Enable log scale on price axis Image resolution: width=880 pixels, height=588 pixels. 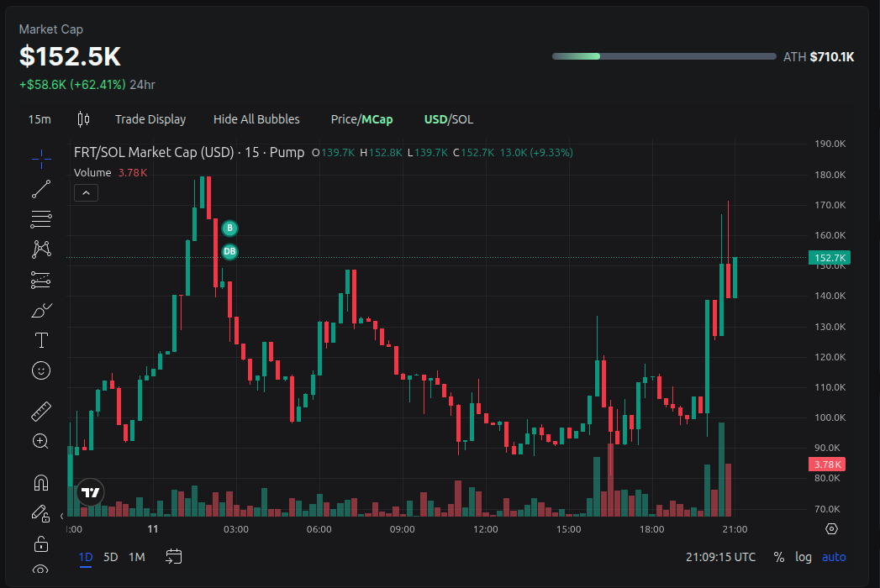pos(803,557)
